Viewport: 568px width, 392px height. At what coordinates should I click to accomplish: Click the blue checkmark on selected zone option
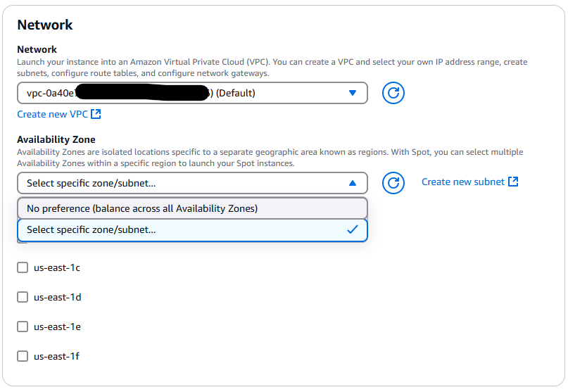coord(353,229)
